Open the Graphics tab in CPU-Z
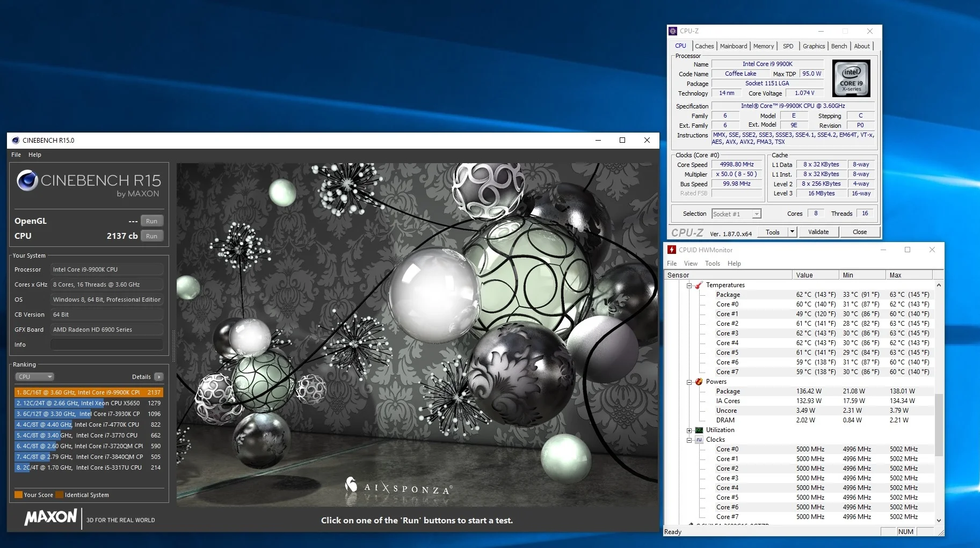The height and width of the screenshot is (548, 980). tap(814, 46)
